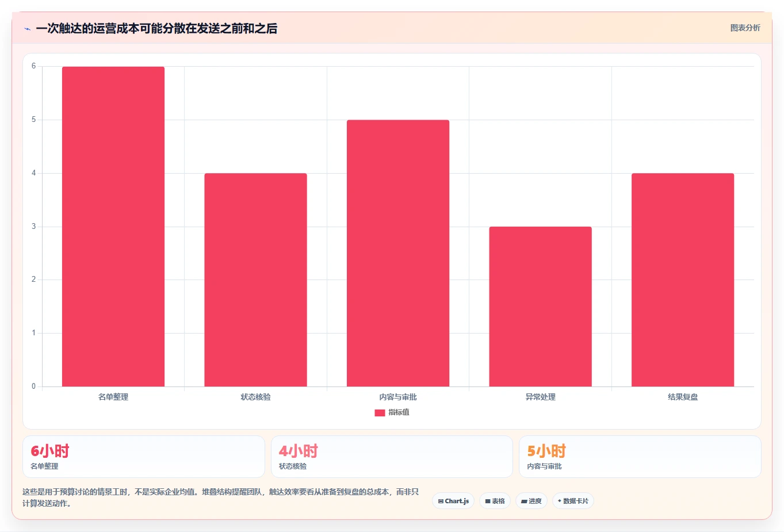Open the 4小时 状态核验 data card
This screenshot has width=784, height=532.
(x=392, y=457)
